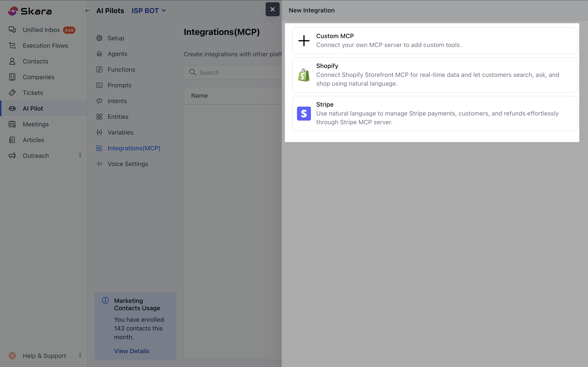
Task: Click the Shopify bag logo icon
Action: pos(304,75)
